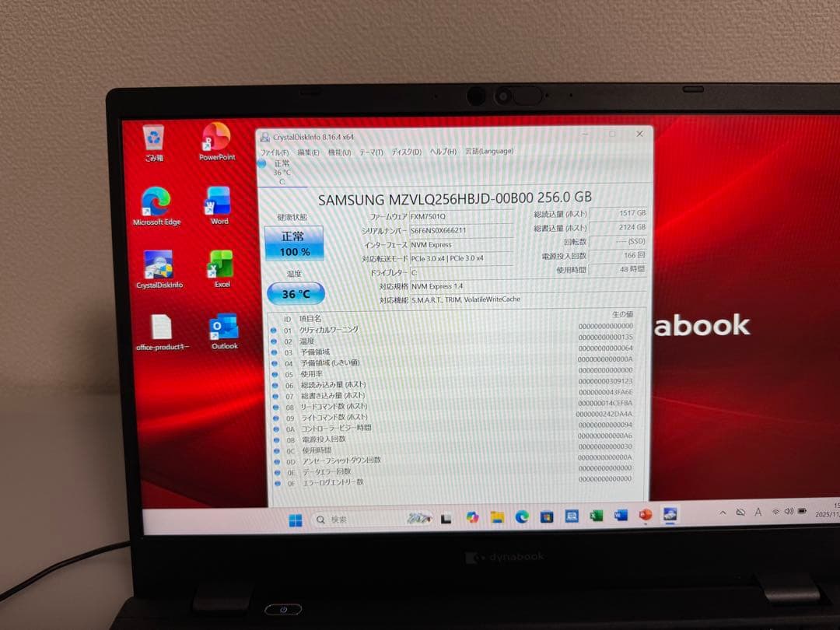Open the Excel desktop shortcut
This screenshot has height=630, width=840.
click(x=222, y=269)
